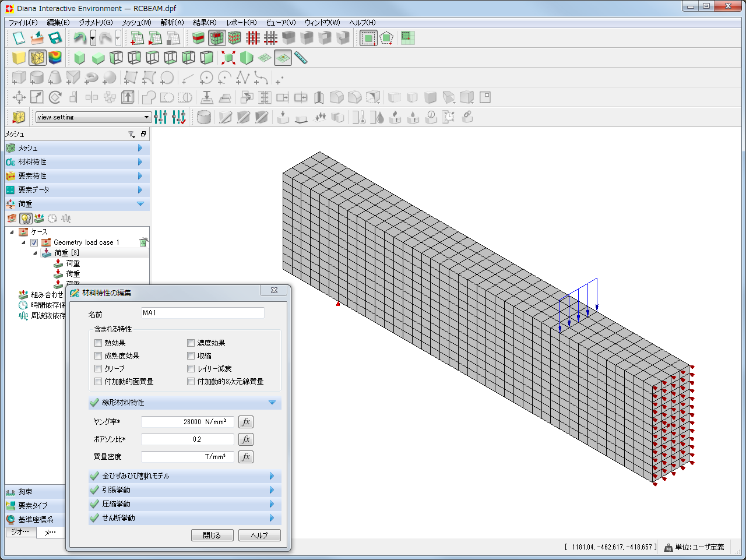
Task: Open the 解析(A) menu
Action: click(x=172, y=23)
